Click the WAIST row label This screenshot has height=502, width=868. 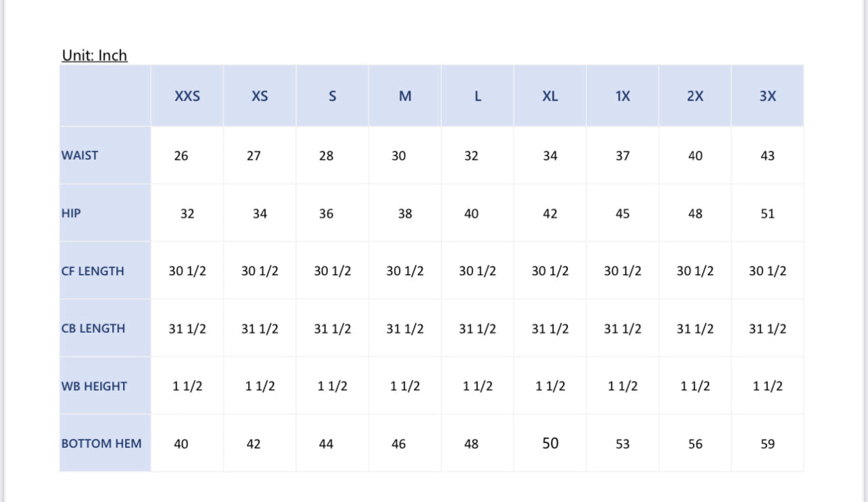tap(80, 156)
